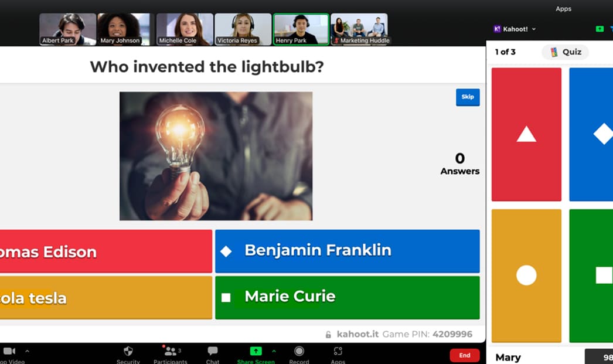Open the Apps icon in toolbar
613x364 pixels.
click(338, 351)
